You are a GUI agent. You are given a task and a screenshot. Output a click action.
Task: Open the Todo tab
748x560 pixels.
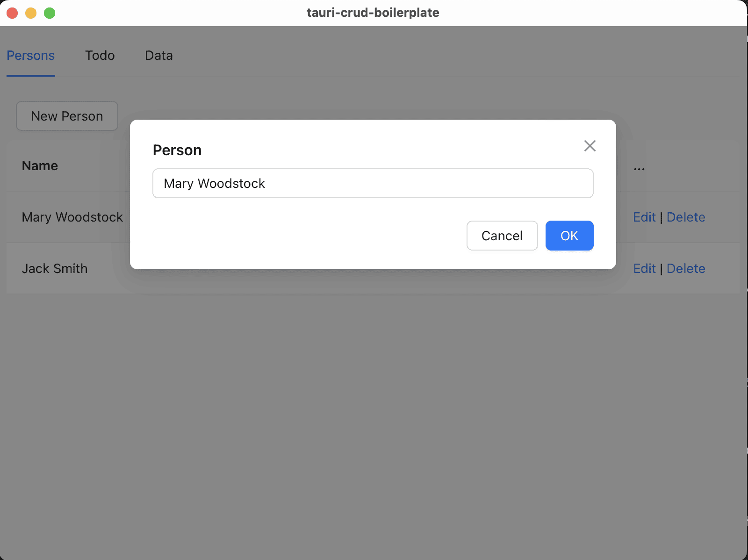(100, 56)
